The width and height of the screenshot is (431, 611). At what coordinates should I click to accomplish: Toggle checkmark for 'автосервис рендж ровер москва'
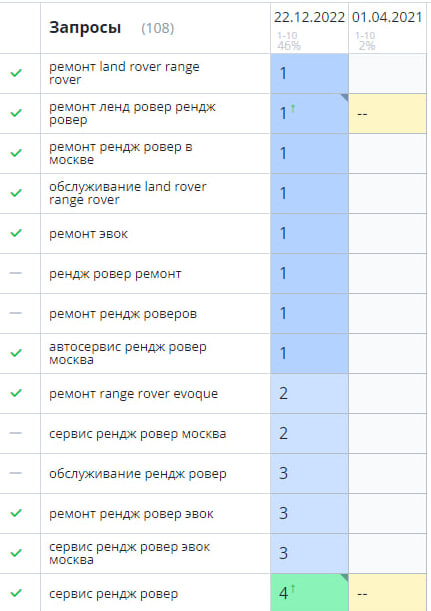coord(16,353)
